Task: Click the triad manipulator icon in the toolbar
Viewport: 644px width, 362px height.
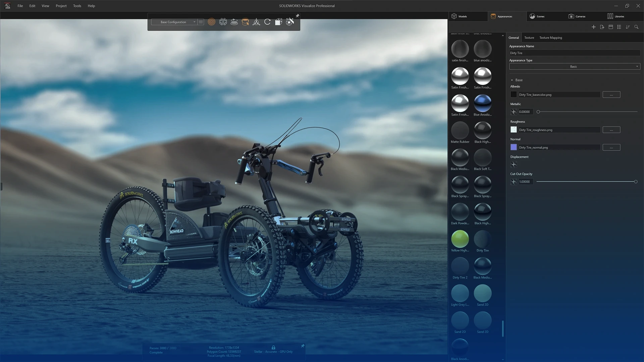Action: pos(256,22)
